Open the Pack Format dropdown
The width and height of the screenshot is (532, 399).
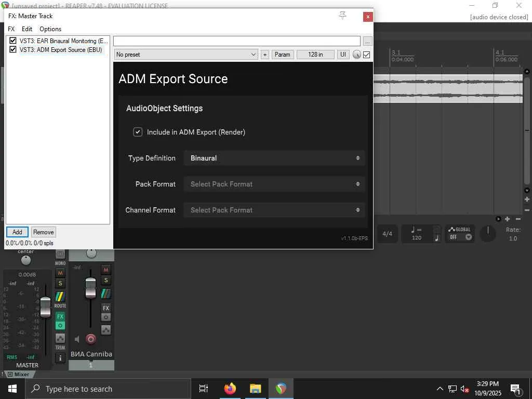[274, 184]
